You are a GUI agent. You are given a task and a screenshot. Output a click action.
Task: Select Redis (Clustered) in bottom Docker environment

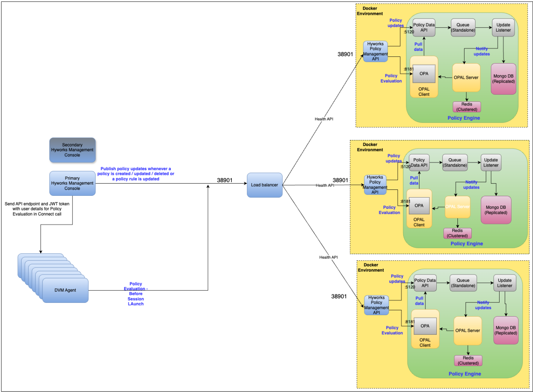point(468,360)
